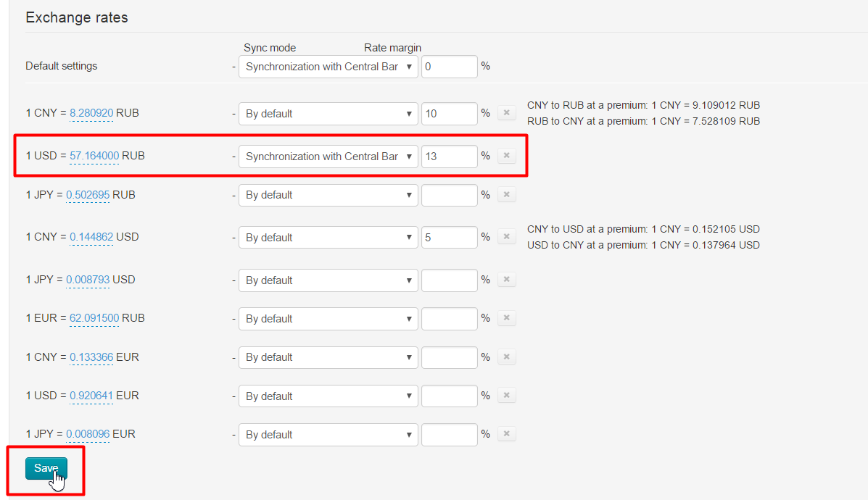This screenshot has width=868, height=500.
Task: Edit the 0.133366 CNY to EUR rate link
Action: click(91, 357)
